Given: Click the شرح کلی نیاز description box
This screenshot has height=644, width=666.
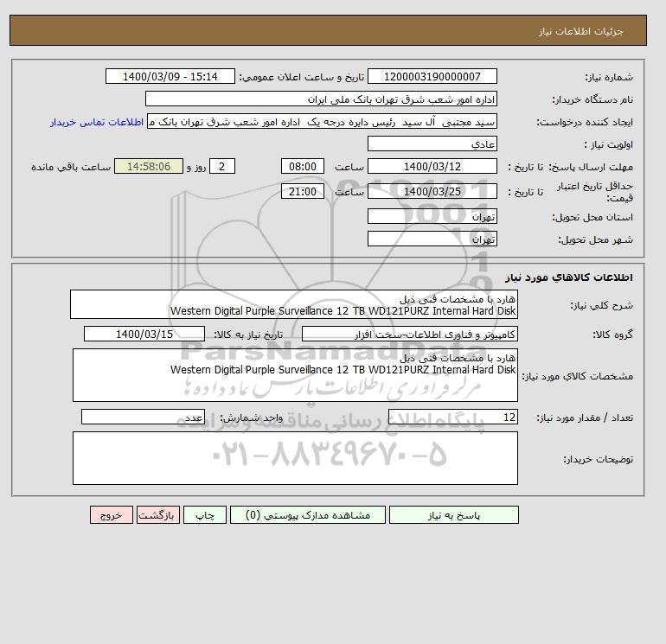Looking at the screenshot, I should 294,304.
